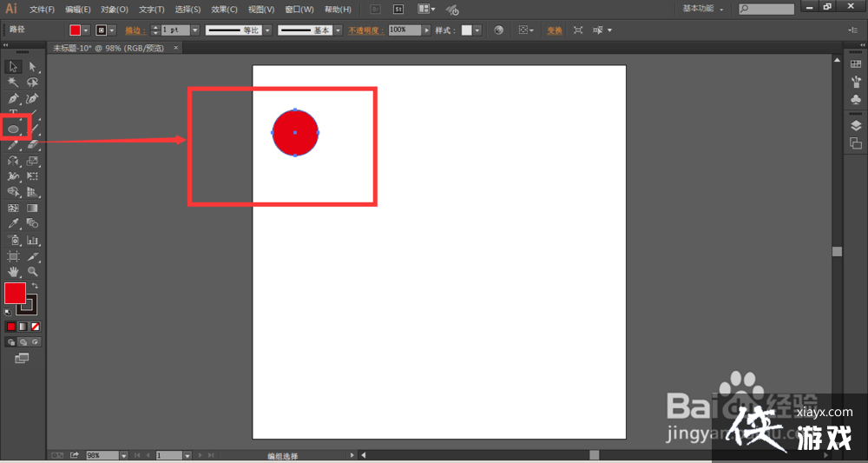The image size is (868, 463).
Task: Click the 不透明度 opacity link
Action: tap(366, 30)
